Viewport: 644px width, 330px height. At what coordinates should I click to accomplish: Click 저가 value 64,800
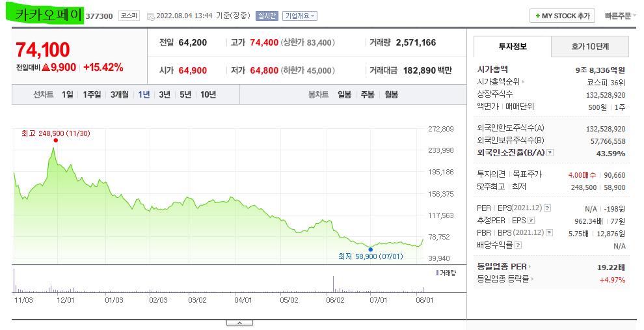[x=264, y=71]
